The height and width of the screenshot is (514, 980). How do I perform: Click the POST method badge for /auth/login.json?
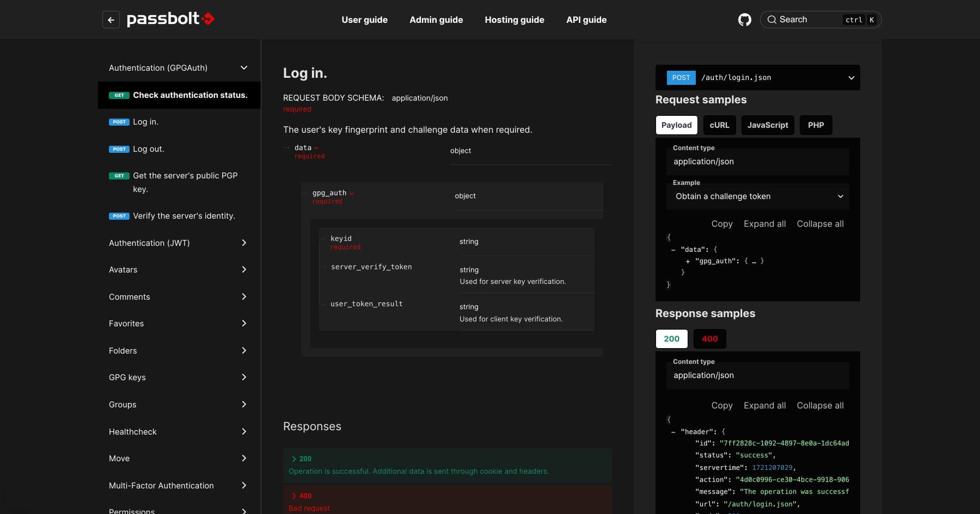(681, 78)
